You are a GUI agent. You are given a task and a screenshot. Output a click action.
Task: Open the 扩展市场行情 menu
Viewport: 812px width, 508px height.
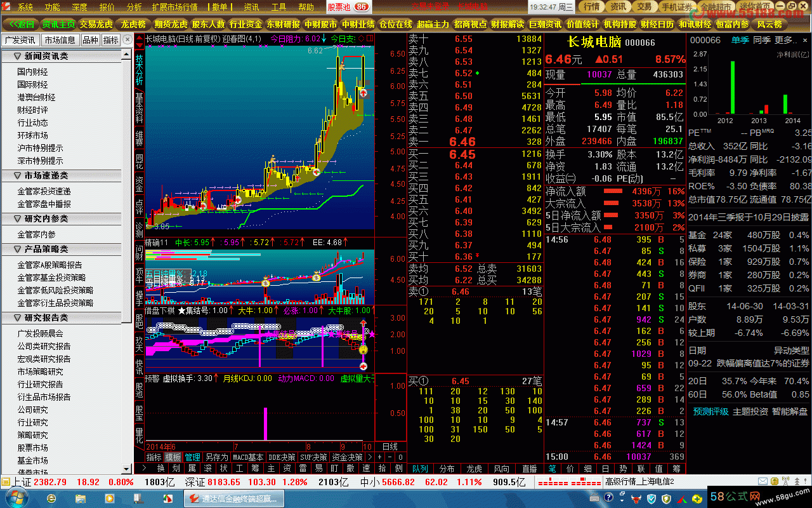(174, 7)
